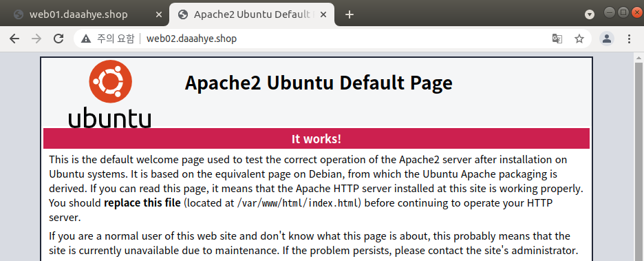Close the browser window
Viewport: 644px width, 261px height.
(x=636, y=13)
